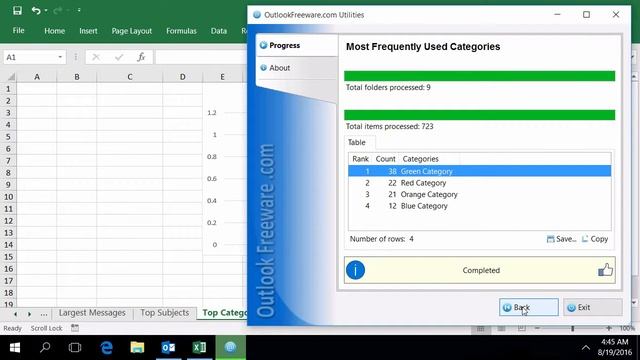Click the macro record icon in status bar

[x=75, y=328]
